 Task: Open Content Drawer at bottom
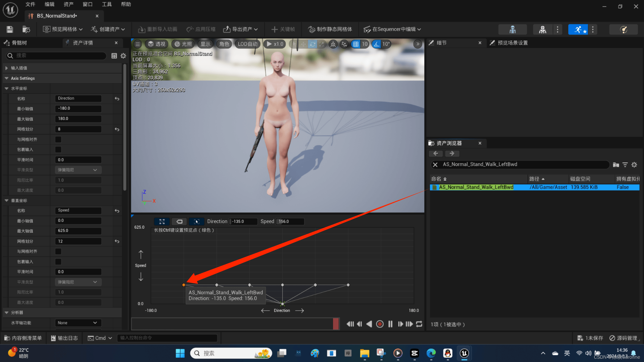pos(23,338)
